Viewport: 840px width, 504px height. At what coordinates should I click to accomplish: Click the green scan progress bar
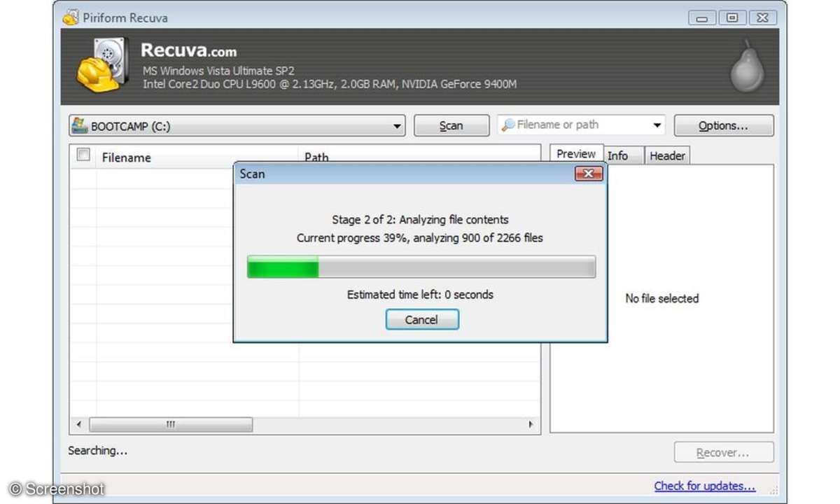click(x=421, y=267)
